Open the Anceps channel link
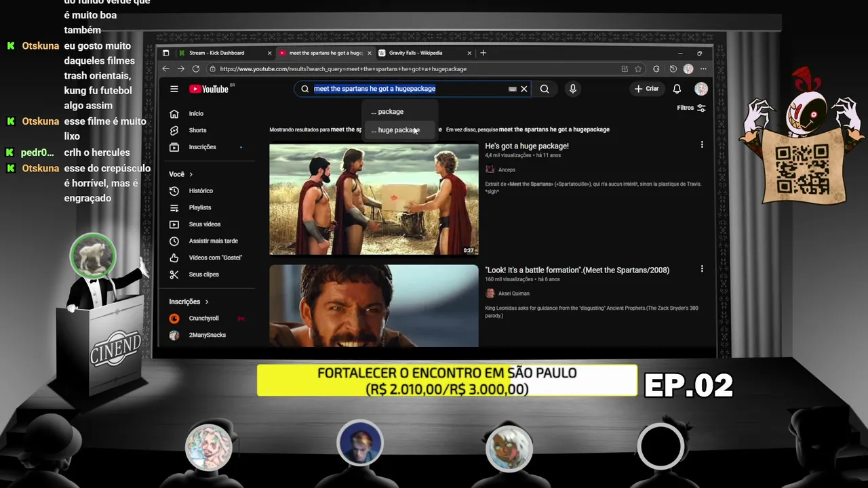The height and width of the screenshot is (488, 868). [x=507, y=169]
